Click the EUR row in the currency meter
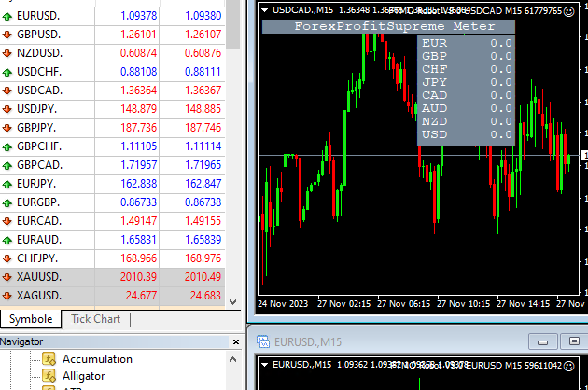 [466, 43]
